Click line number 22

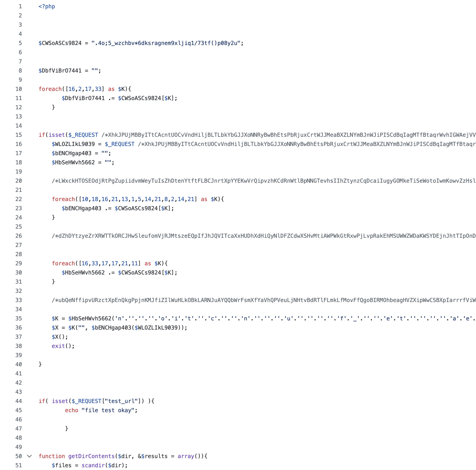click(19, 199)
